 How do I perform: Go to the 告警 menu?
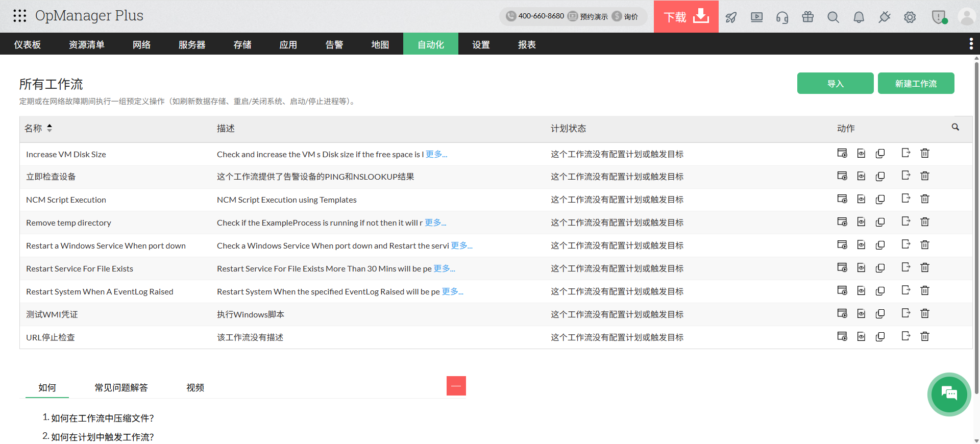click(334, 44)
